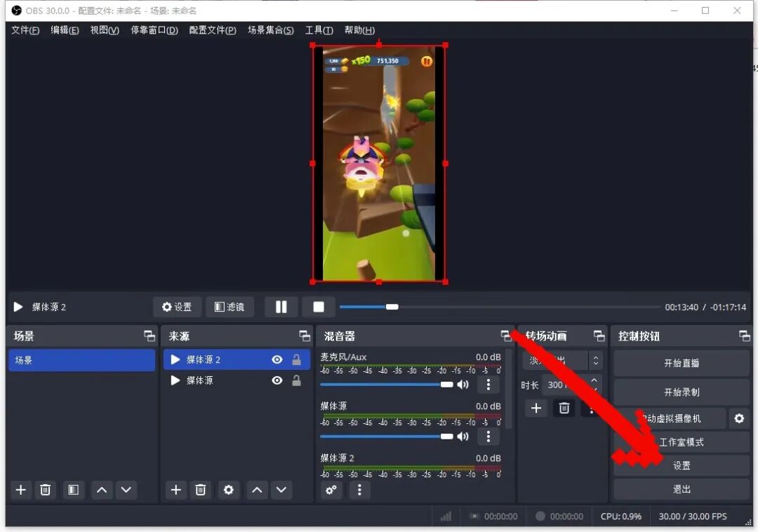
Task: Open 麦克风/Aux channel options menu
Action: pyautogui.click(x=488, y=385)
